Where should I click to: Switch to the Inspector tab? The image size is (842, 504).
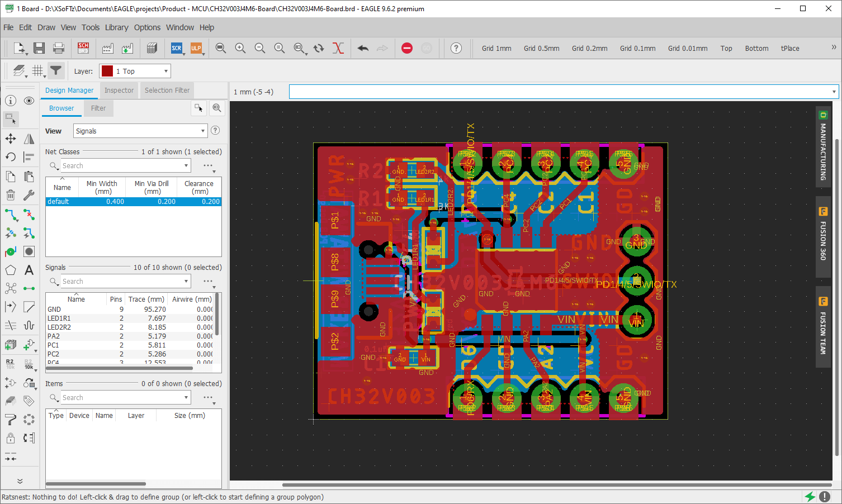119,90
